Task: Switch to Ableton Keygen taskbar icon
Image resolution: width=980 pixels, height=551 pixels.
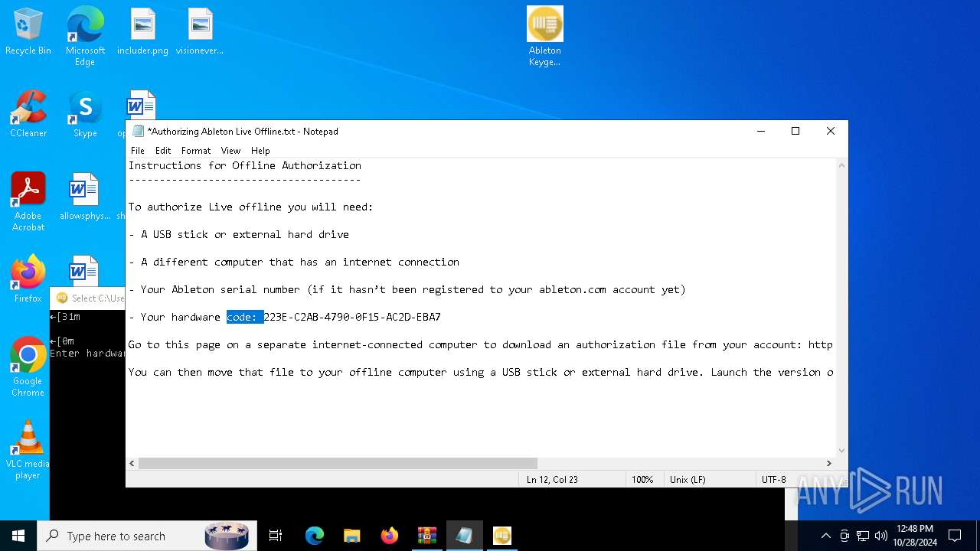Action: pos(502,536)
